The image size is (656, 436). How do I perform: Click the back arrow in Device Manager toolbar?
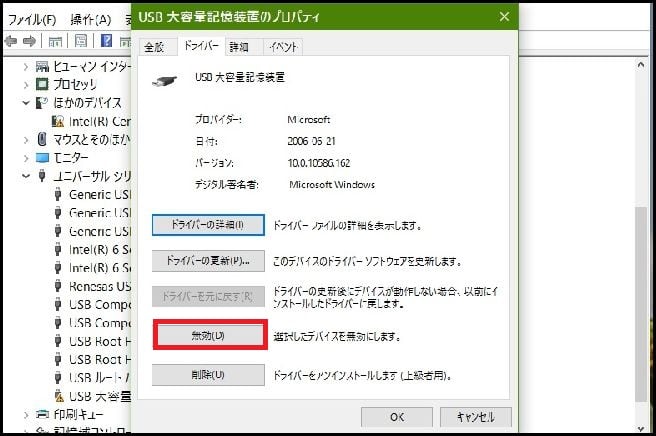tap(11, 41)
